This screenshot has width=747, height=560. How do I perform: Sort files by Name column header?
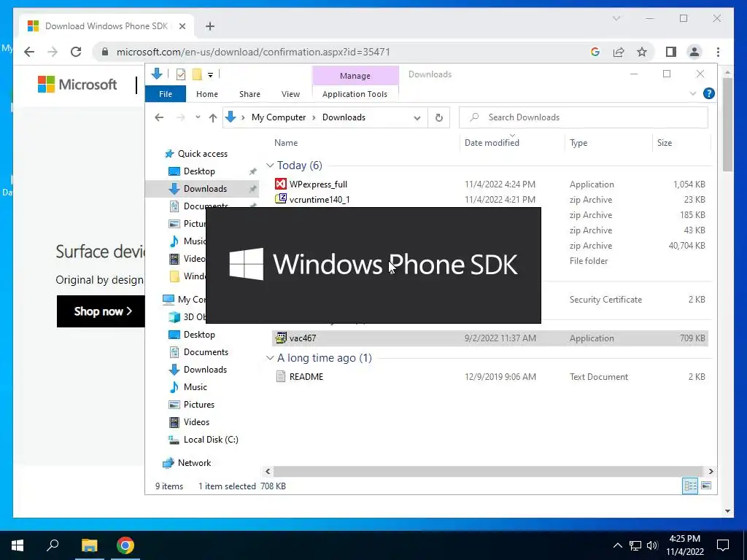[x=286, y=142]
